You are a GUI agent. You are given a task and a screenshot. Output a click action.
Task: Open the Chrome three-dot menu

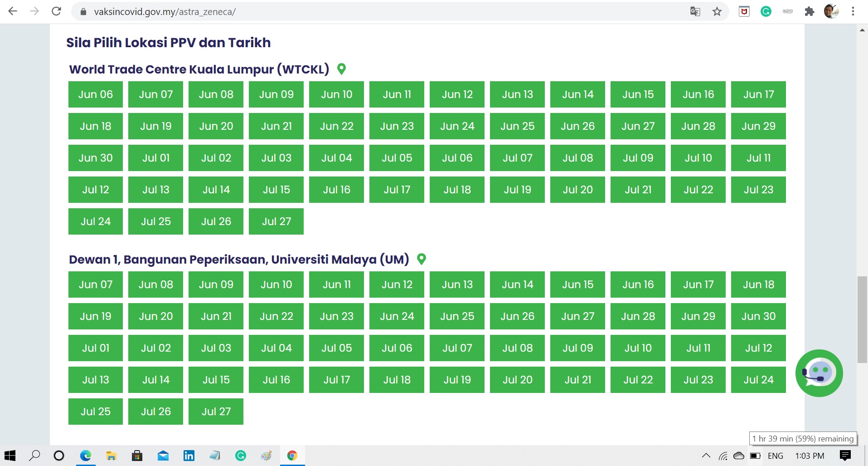coord(853,11)
